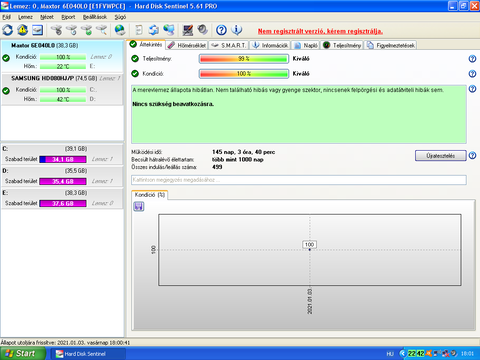This screenshot has height=360, width=480.
Task: Click the blue-framed hard disk panel toolbar icon
Action: pos(37,30)
